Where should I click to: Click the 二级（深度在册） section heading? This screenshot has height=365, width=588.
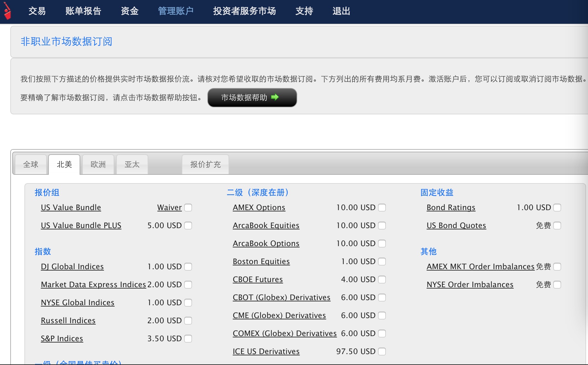tap(258, 192)
